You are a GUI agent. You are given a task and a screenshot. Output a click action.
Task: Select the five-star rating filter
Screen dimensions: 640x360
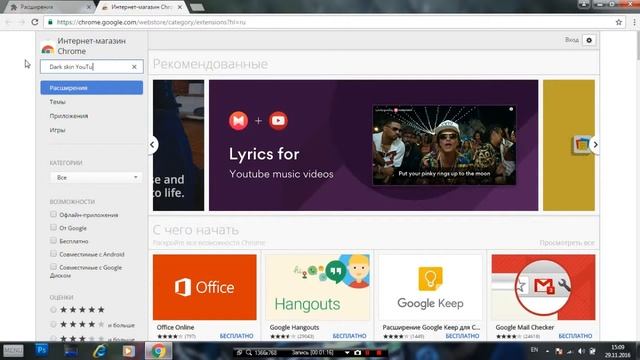click(53, 310)
